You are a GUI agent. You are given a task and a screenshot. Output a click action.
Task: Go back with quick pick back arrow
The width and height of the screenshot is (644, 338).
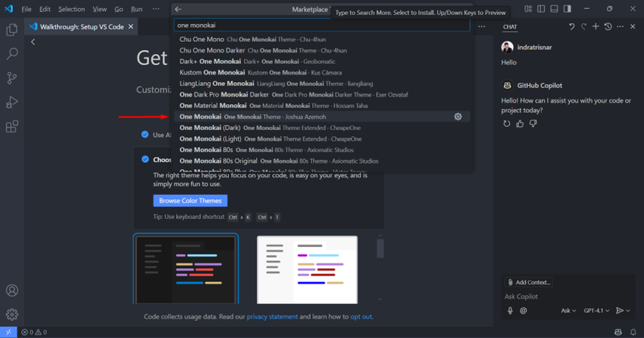point(178,9)
